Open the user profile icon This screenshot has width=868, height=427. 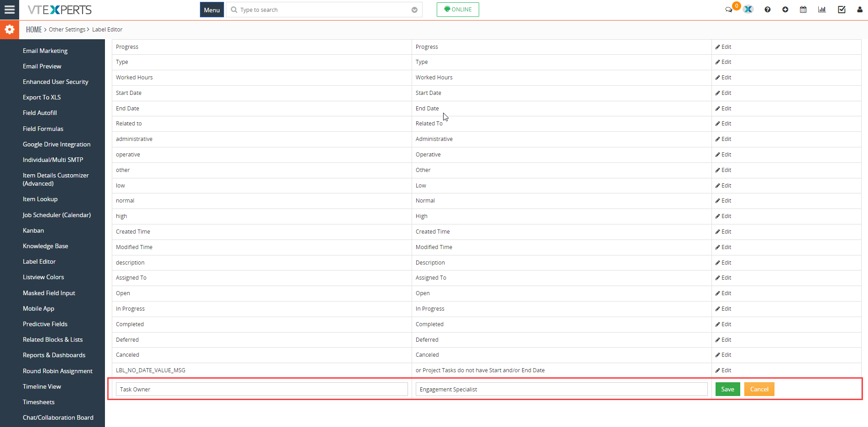860,10
